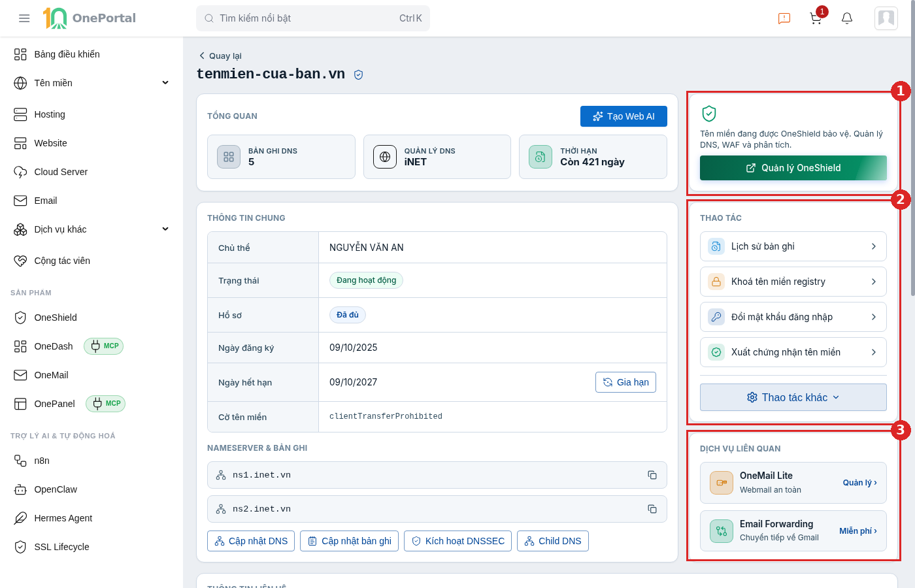
Task: Copy ns1.inet.vn nameserver
Action: point(652,475)
